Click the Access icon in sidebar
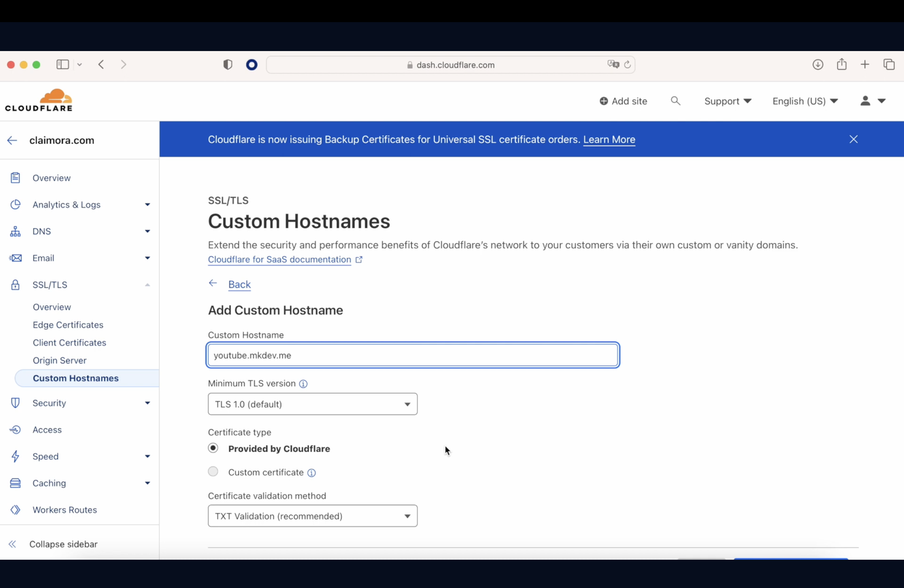 click(x=15, y=430)
